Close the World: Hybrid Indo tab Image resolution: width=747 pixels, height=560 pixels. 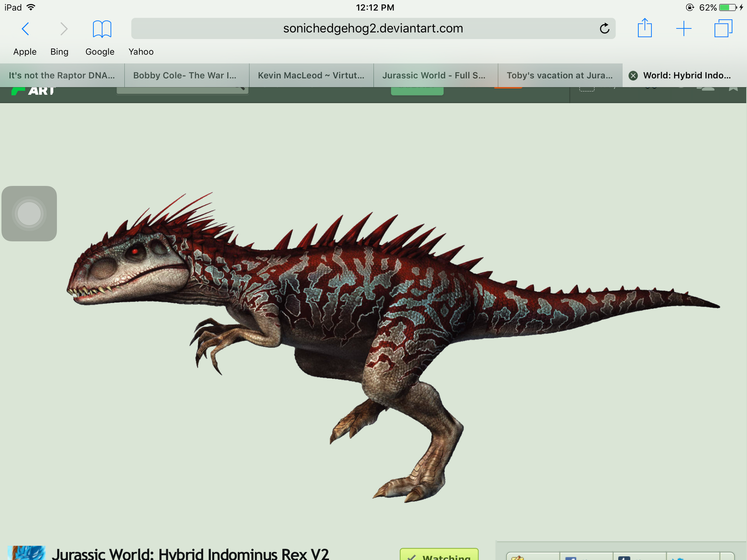coord(633,76)
